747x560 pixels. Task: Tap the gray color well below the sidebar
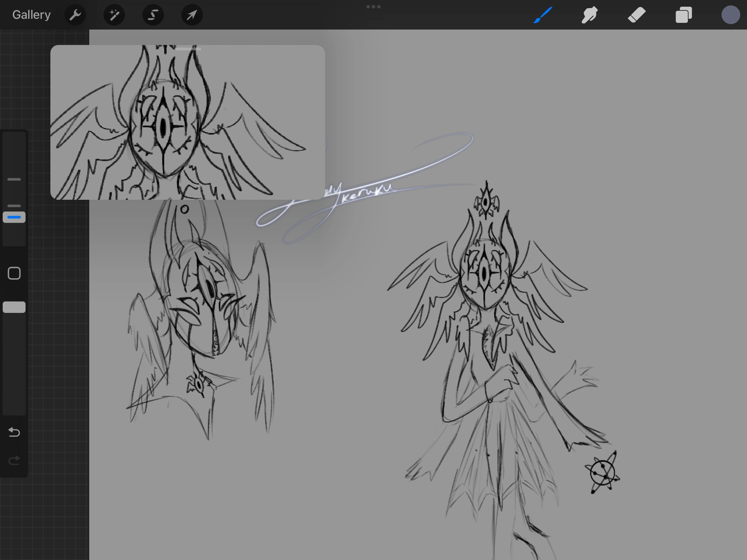14,307
